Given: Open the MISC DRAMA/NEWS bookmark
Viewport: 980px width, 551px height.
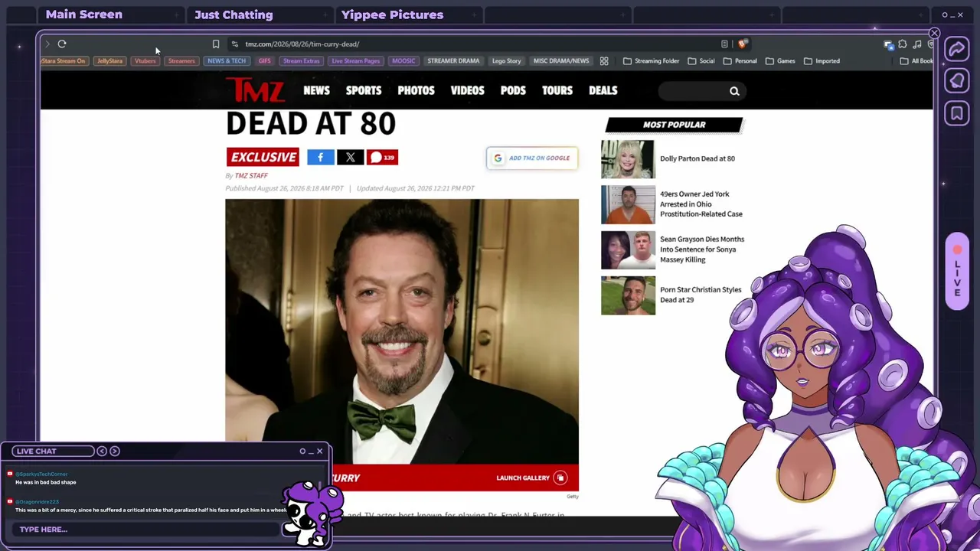Looking at the screenshot, I should point(561,61).
